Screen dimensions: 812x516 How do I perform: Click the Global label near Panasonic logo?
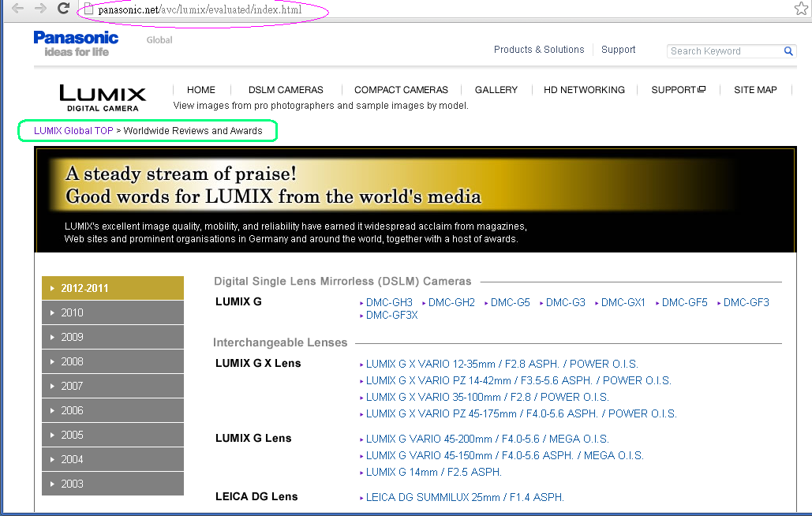(x=159, y=40)
